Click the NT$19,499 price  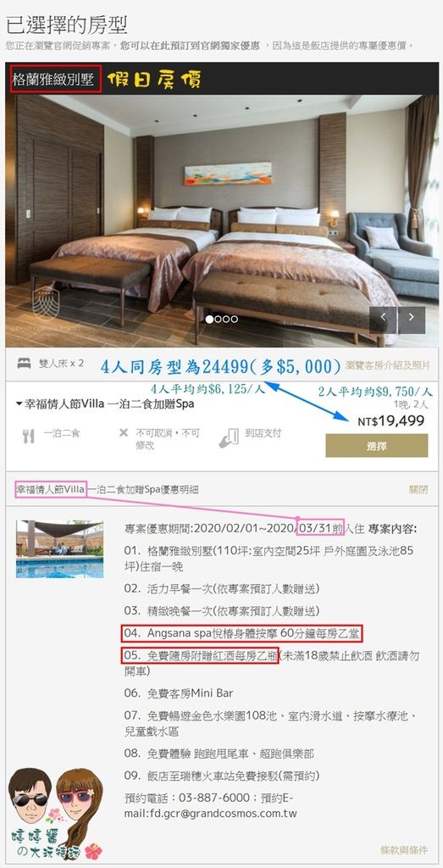(391, 421)
